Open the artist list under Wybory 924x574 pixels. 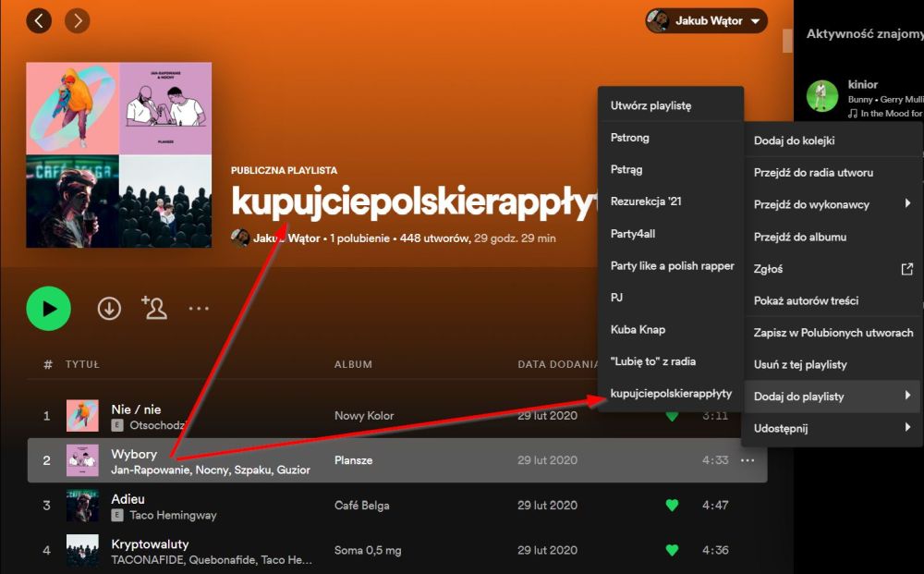[x=211, y=470]
